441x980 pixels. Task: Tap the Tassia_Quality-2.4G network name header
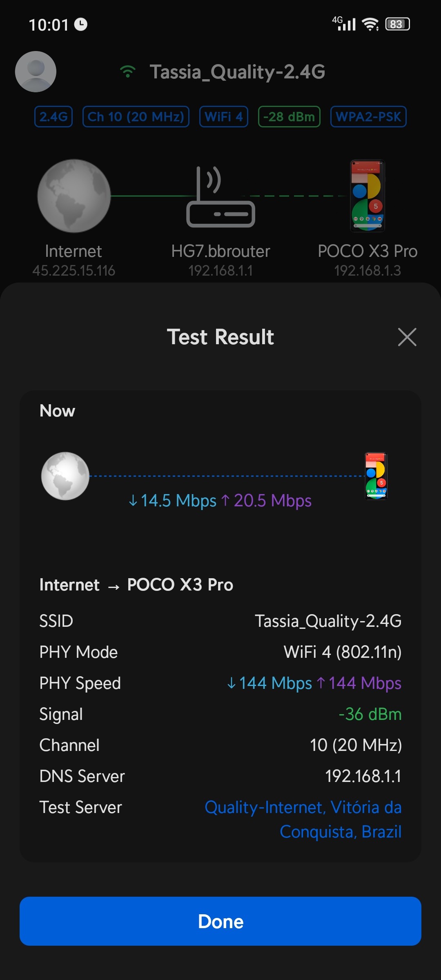click(237, 72)
